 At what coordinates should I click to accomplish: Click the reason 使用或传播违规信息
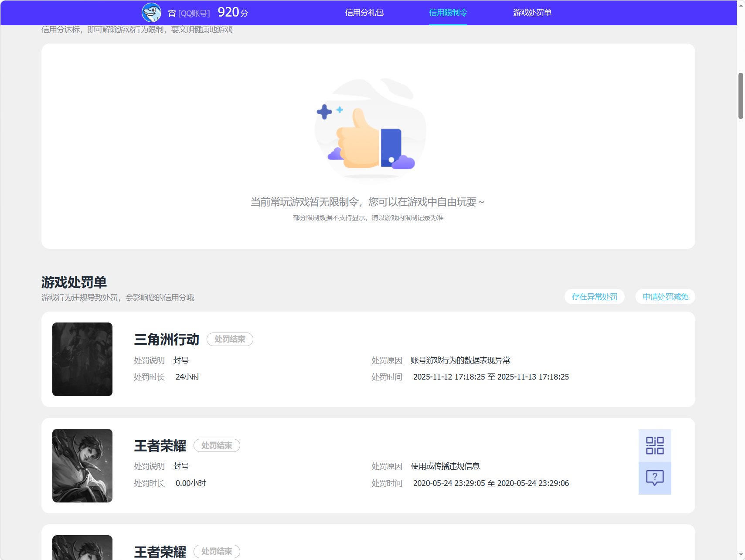445,466
